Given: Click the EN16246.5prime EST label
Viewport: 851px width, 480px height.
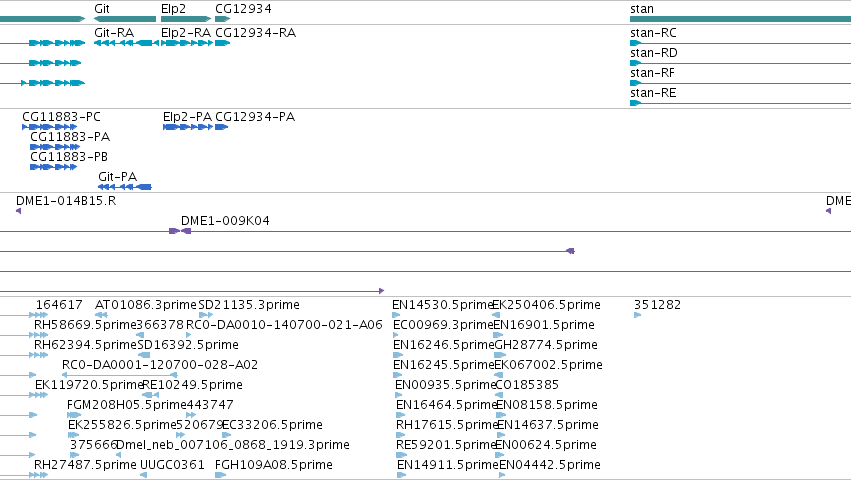Looking at the screenshot, I should click(x=443, y=345).
